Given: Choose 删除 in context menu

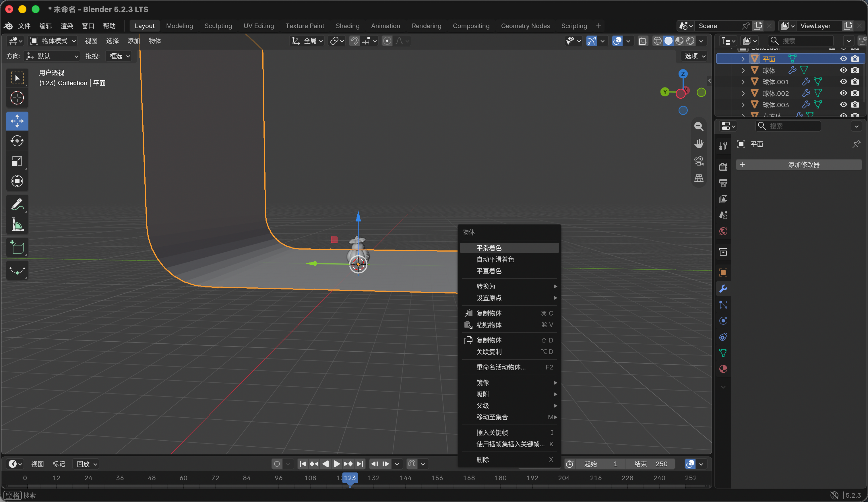Looking at the screenshot, I should (x=509, y=460).
